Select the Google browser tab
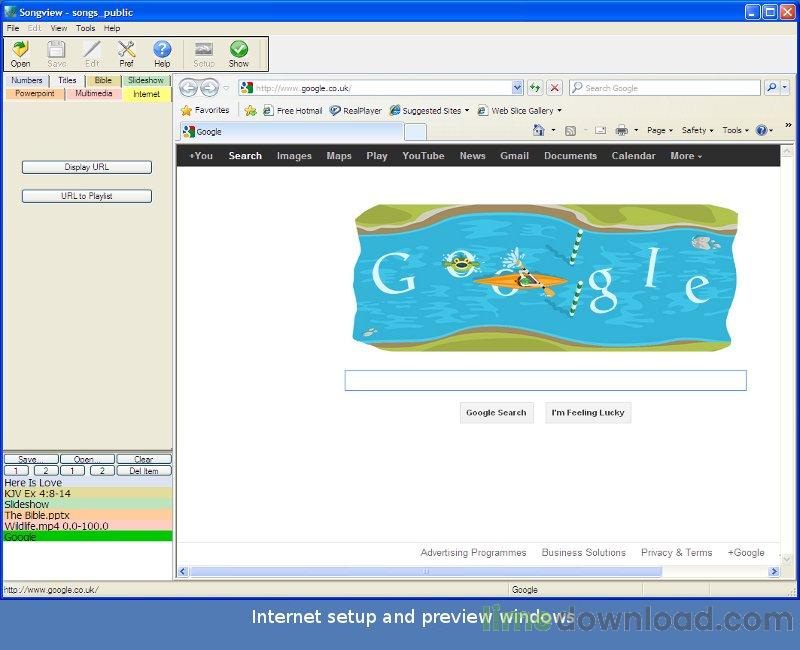 [291, 132]
